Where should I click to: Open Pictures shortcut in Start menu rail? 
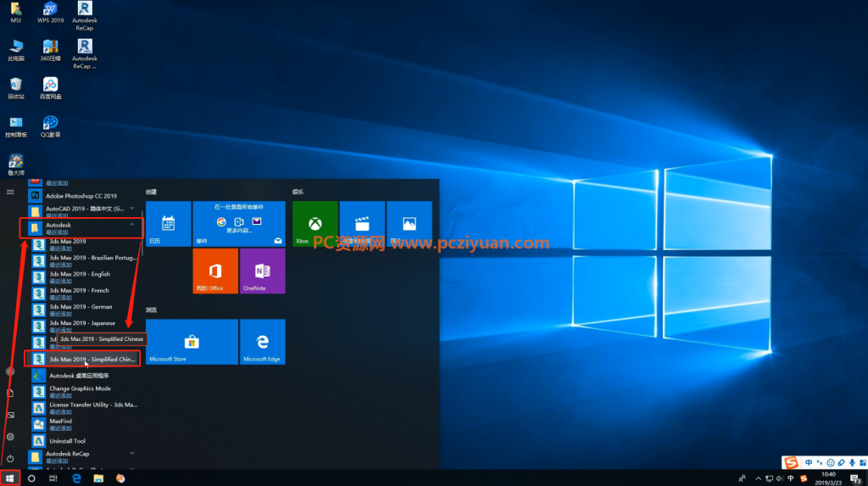10,415
